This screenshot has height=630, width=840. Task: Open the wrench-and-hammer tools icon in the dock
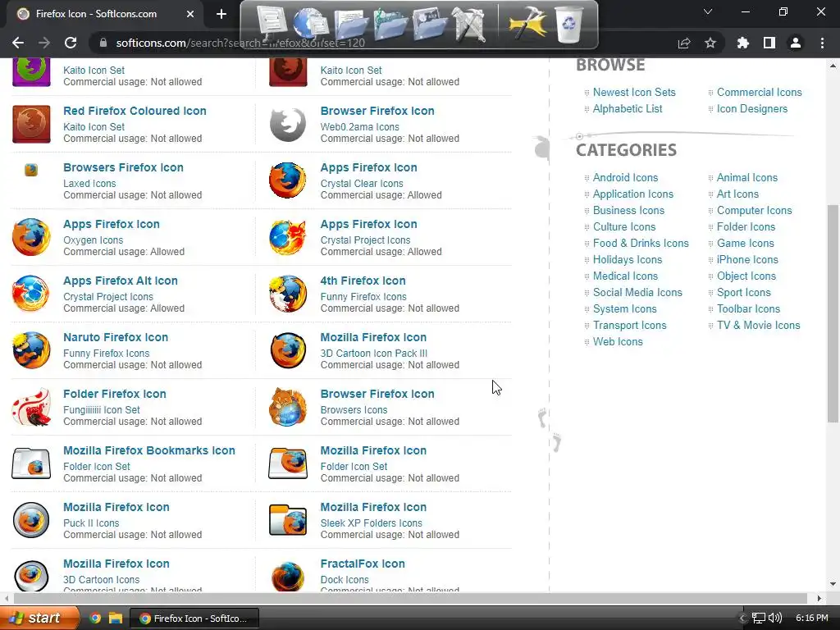pyautogui.click(x=468, y=24)
